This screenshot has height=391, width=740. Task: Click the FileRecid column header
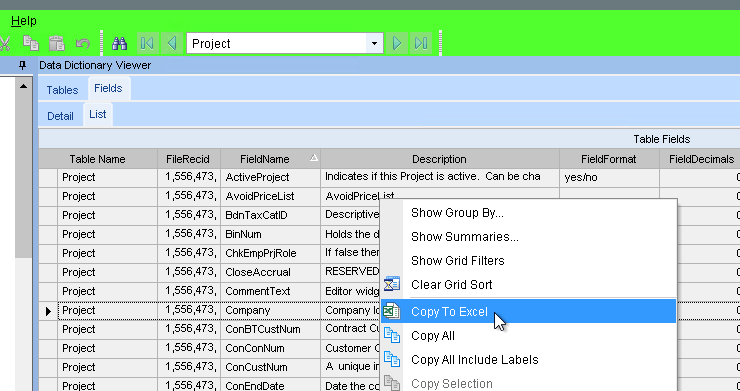click(x=188, y=159)
